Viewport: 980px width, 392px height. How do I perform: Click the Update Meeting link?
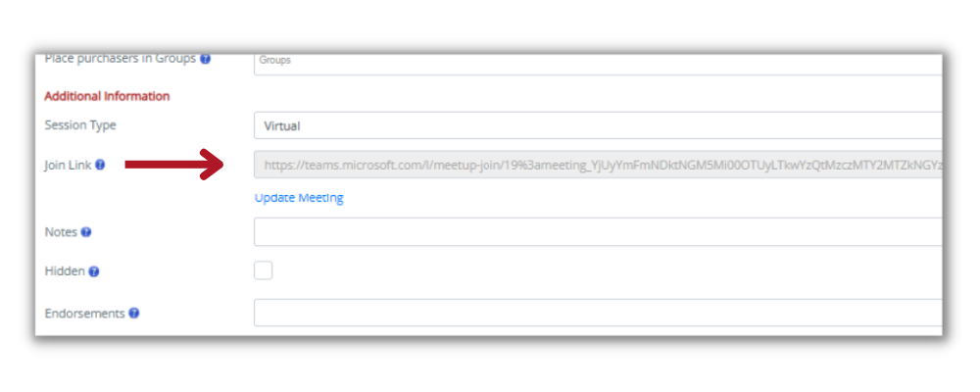[299, 198]
